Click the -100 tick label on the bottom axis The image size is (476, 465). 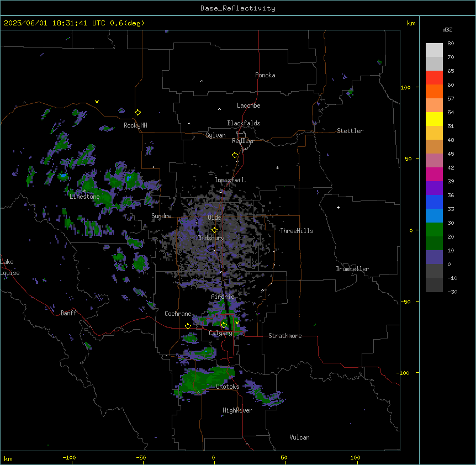69,457
